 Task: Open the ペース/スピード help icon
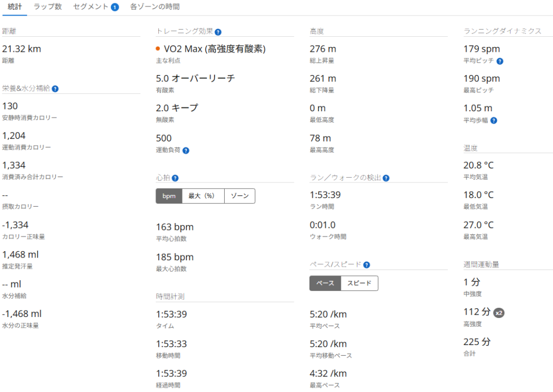pyautogui.click(x=367, y=265)
